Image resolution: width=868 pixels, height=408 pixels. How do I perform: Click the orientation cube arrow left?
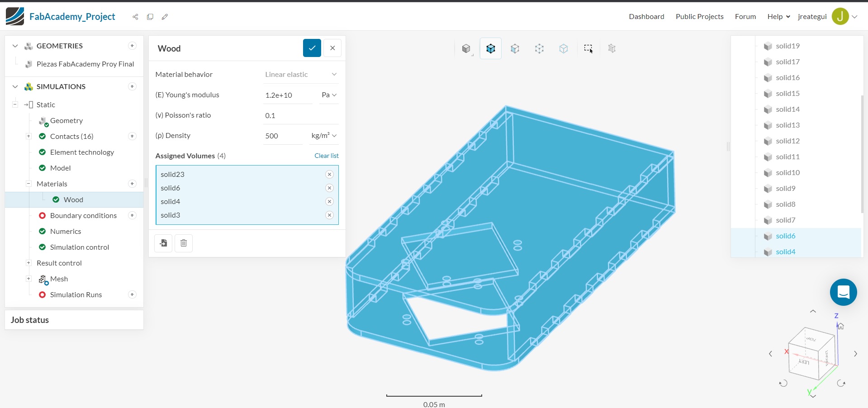pos(770,354)
